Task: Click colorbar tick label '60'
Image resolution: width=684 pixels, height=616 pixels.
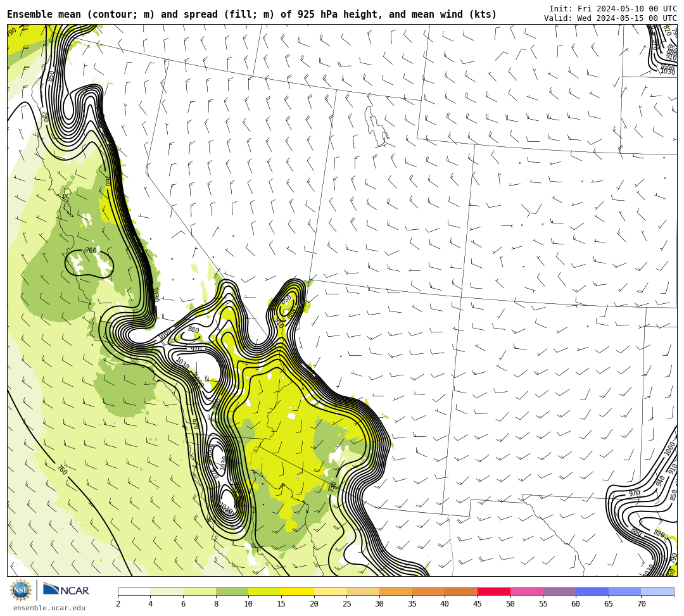Action: 576,604
